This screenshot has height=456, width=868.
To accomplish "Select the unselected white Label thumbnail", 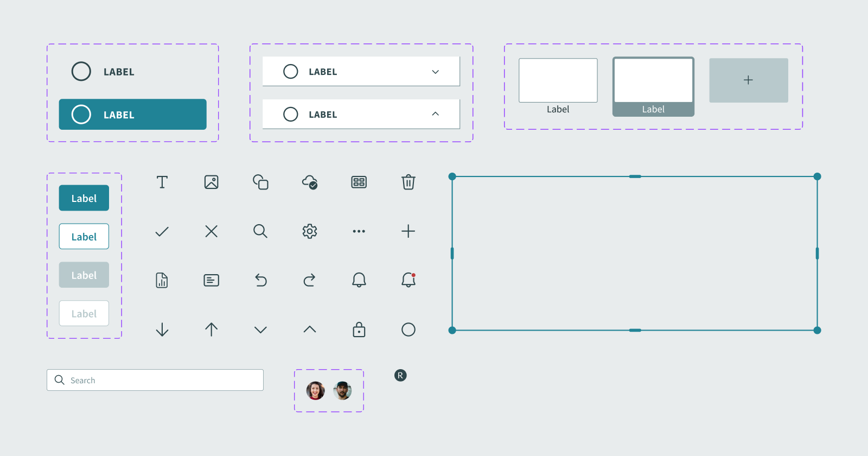I will (558, 80).
